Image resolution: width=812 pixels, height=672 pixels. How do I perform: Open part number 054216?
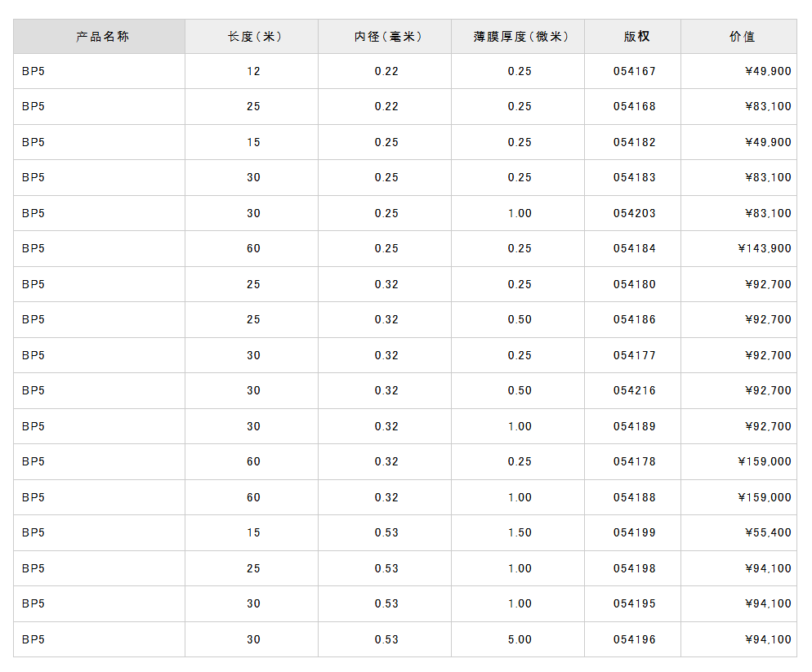coord(635,390)
